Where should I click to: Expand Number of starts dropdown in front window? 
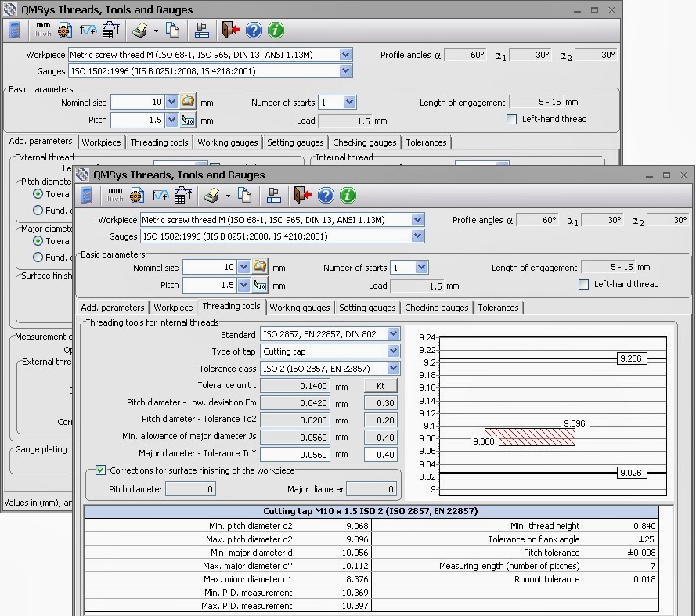tap(422, 267)
